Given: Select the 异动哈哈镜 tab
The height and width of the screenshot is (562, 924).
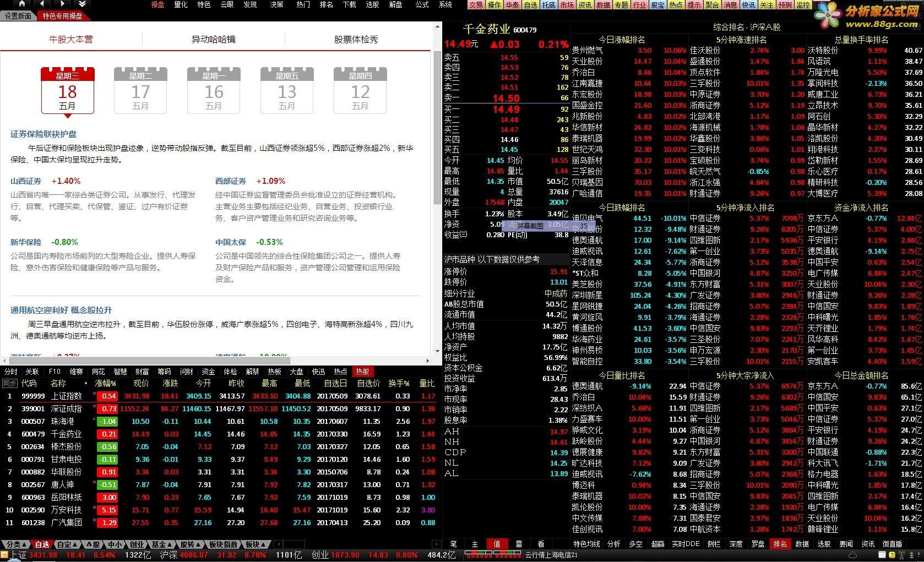Looking at the screenshot, I should pos(214,40).
